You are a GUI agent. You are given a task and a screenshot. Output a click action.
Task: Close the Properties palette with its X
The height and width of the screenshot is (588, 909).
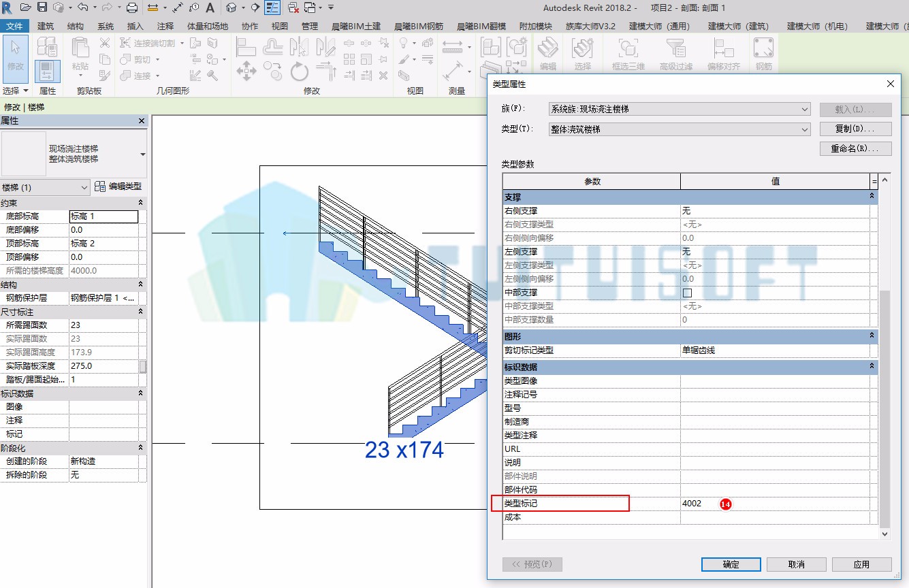point(142,120)
